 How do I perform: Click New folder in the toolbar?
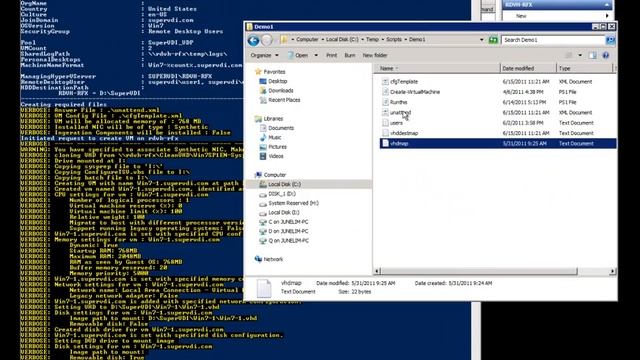pos(375,55)
